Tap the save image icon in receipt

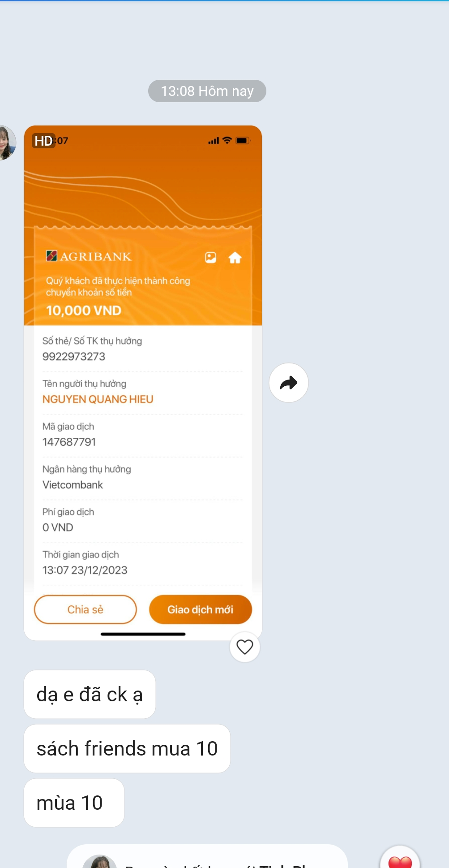[211, 257]
